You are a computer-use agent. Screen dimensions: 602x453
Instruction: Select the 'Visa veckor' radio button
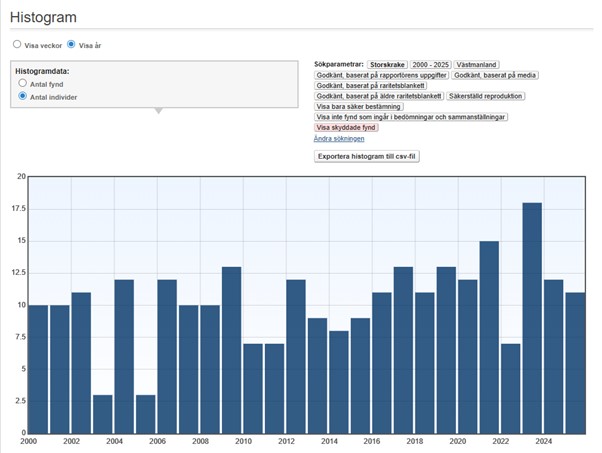(x=17, y=45)
